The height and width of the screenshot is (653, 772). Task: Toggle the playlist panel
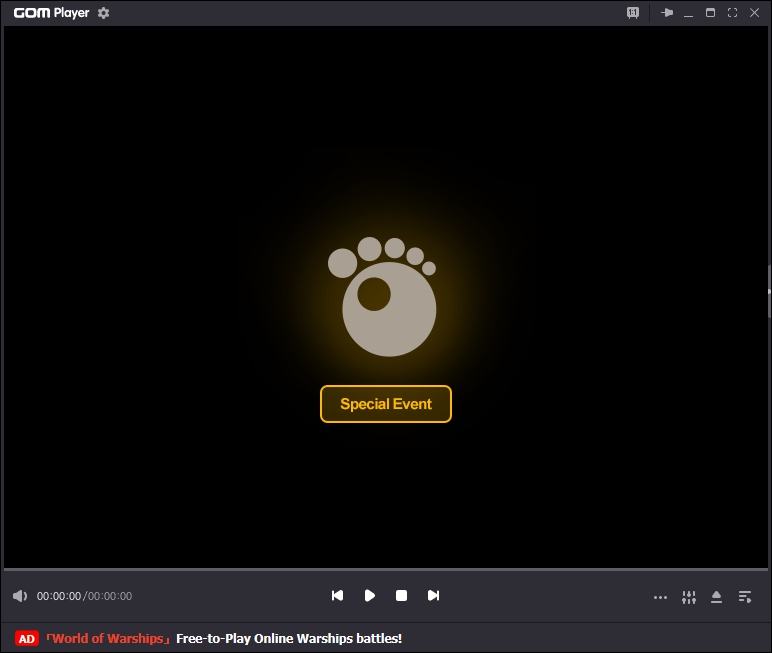pos(745,597)
